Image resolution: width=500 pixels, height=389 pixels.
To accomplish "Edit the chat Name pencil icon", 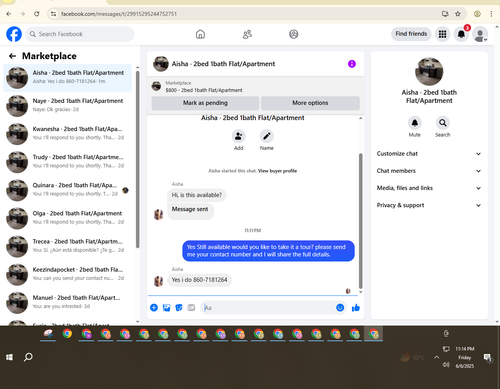I will point(267,136).
